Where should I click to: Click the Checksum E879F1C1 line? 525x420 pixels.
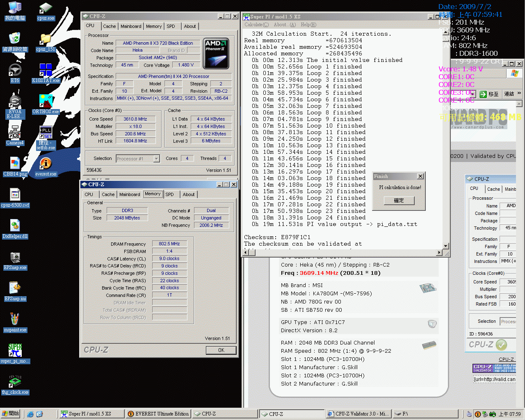(277, 237)
